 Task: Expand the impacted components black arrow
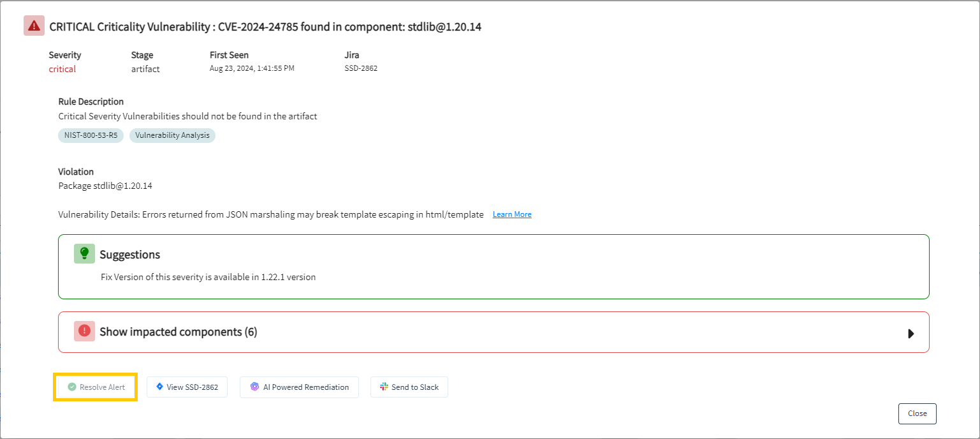(911, 333)
